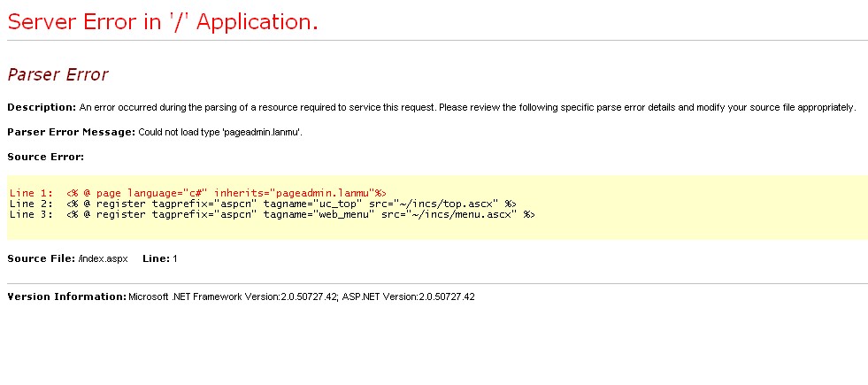
Task: Click the bold 'Description:' label
Action: pyautogui.click(x=42, y=107)
